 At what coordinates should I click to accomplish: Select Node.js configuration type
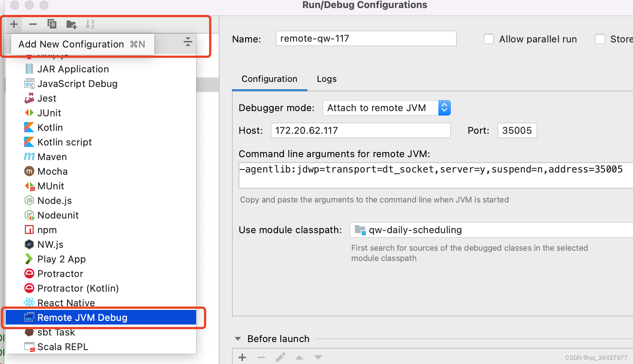click(101, 201)
